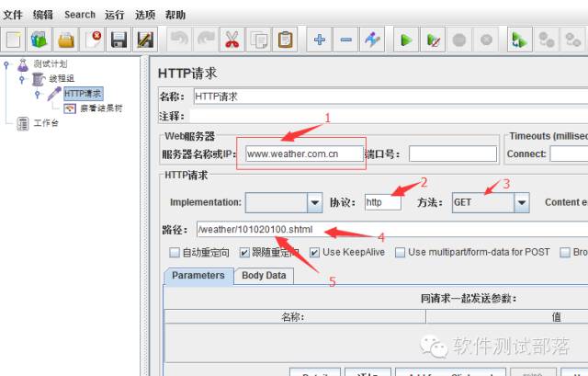This screenshot has width=588, height=376.
Task: Collapse the HTTP请求 tree handle
Action: click(37, 94)
